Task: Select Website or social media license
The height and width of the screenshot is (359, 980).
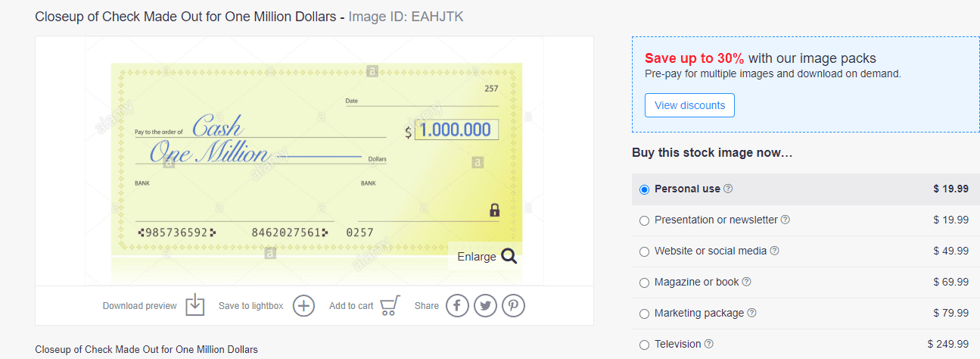Action: (x=644, y=251)
